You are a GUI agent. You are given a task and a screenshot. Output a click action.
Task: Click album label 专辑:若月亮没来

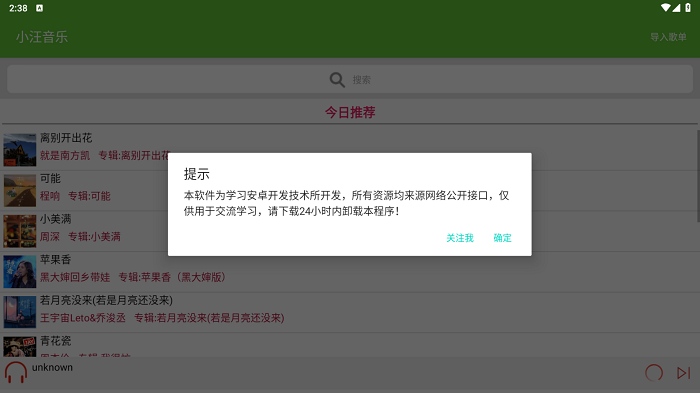[x=209, y=318]
